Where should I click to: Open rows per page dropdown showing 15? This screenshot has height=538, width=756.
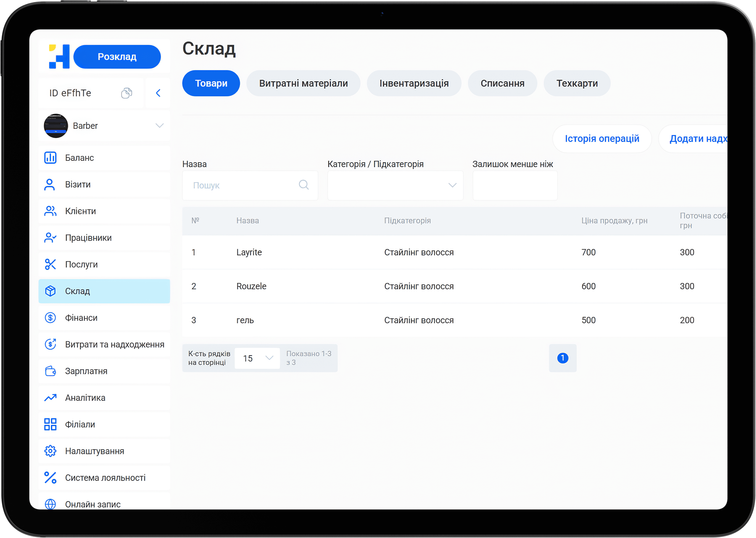click(x=257, y=358)
